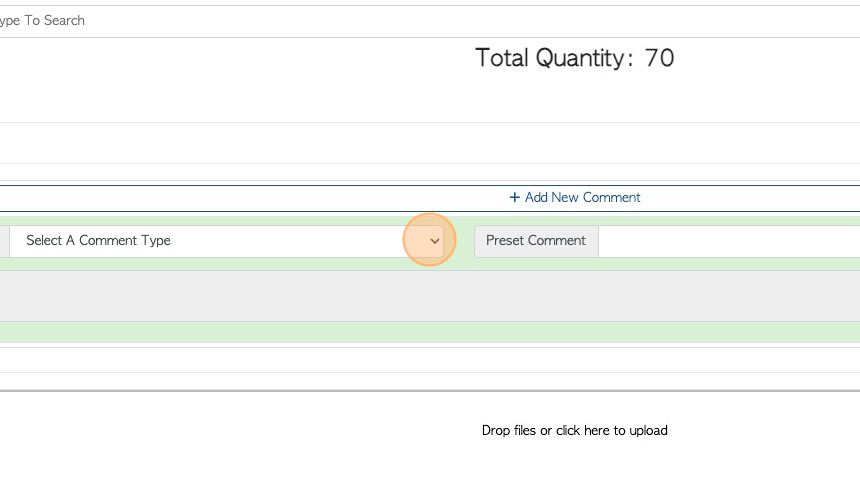The image size is (860, 481).
Task: Click the chevron arrow in comment type dropdown
Action: 434,241
